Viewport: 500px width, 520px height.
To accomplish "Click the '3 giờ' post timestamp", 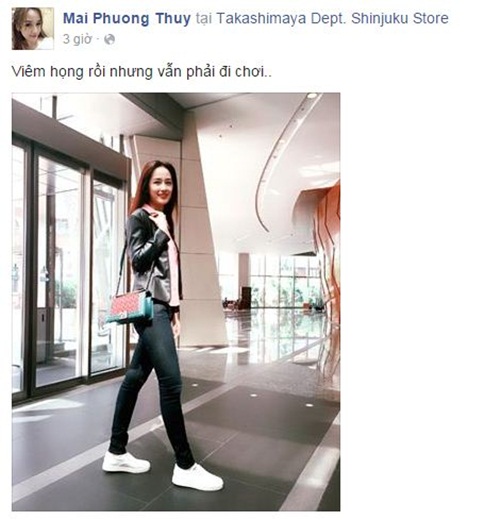I will (77, 39).
